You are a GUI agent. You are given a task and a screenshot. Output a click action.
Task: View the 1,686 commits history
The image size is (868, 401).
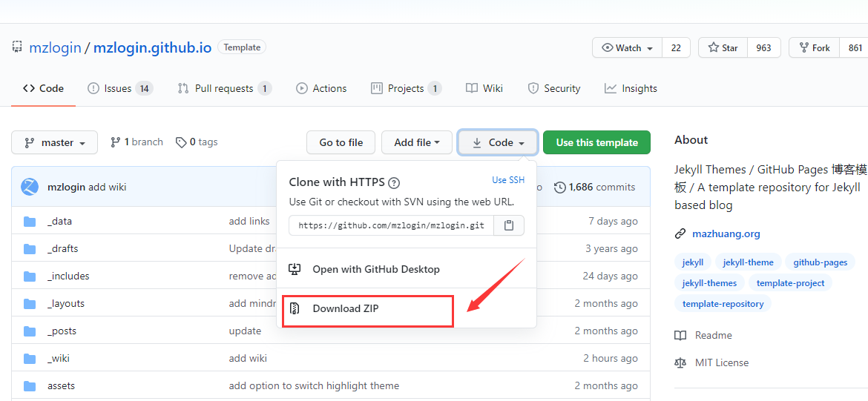tap(594, 187)
